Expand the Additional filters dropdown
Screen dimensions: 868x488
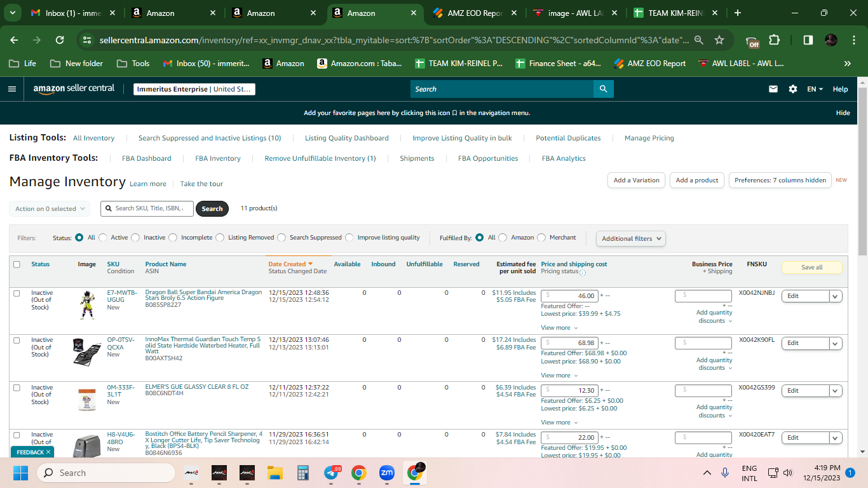[x=631, y=238]
